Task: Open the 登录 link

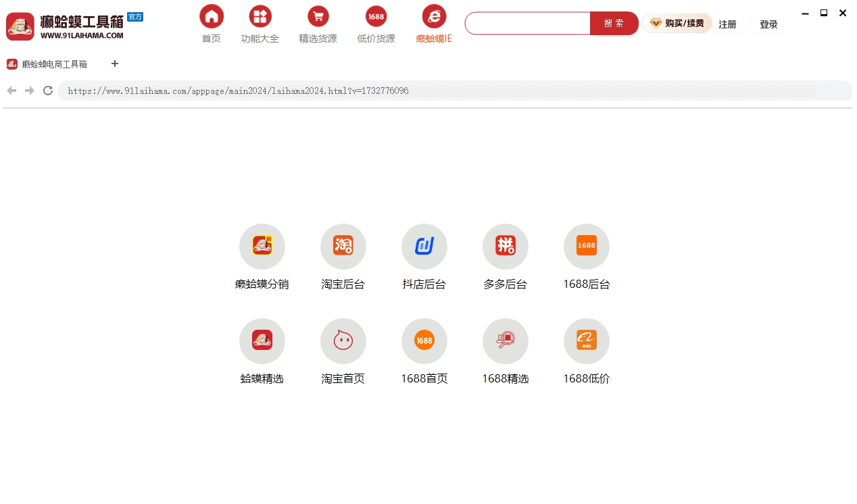Action: 768,24
